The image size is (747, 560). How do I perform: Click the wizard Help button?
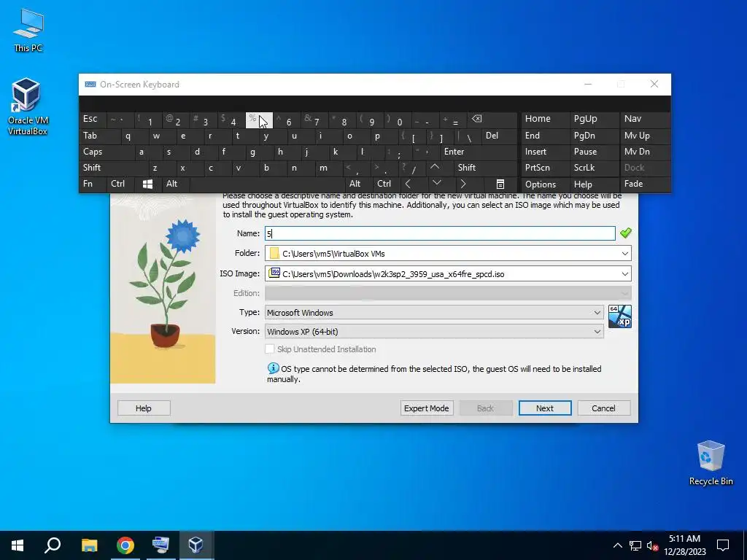pyautogui.click(x=144, y=408)
